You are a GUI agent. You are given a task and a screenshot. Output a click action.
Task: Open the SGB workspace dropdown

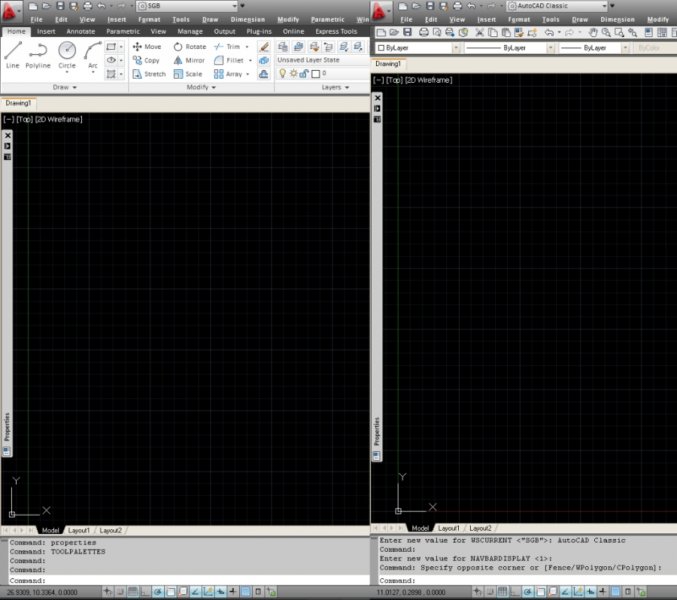pyautogui.click(x=185, y=6)
